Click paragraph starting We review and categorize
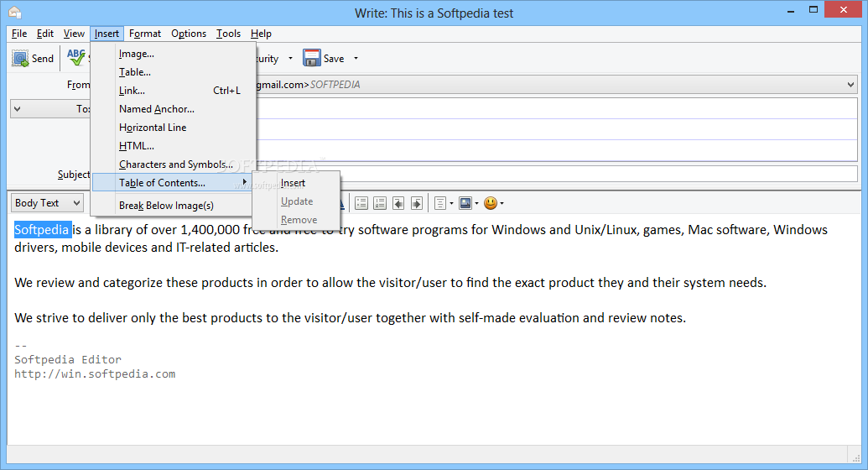The height and width of the screenshot is (470, 868). click(x=390, y=283)
